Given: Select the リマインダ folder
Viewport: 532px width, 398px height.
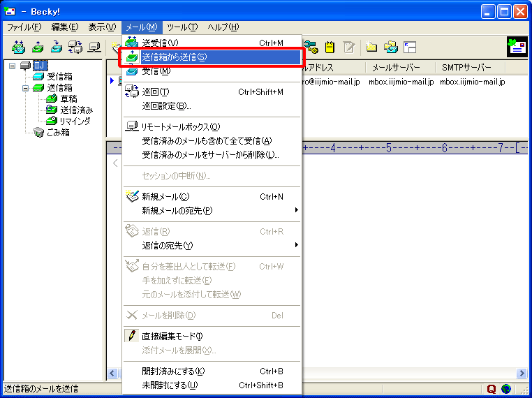Looking at the screenshot, I should click(x=75, y=121).
